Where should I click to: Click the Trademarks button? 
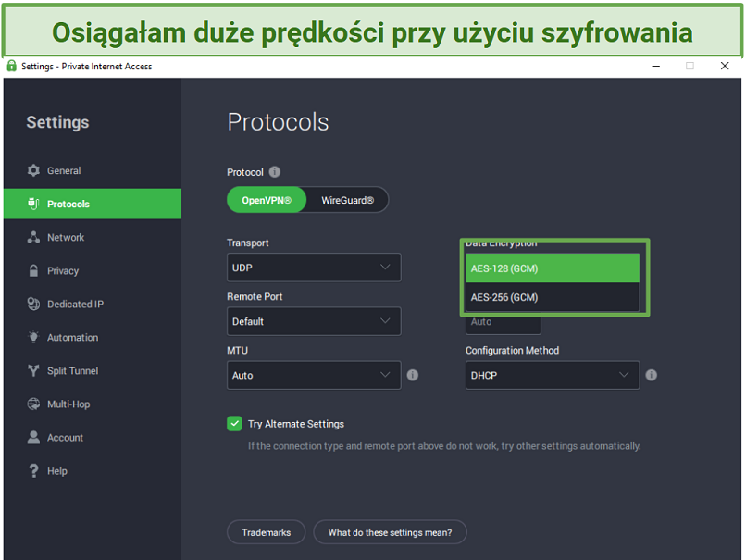(267, 532)
